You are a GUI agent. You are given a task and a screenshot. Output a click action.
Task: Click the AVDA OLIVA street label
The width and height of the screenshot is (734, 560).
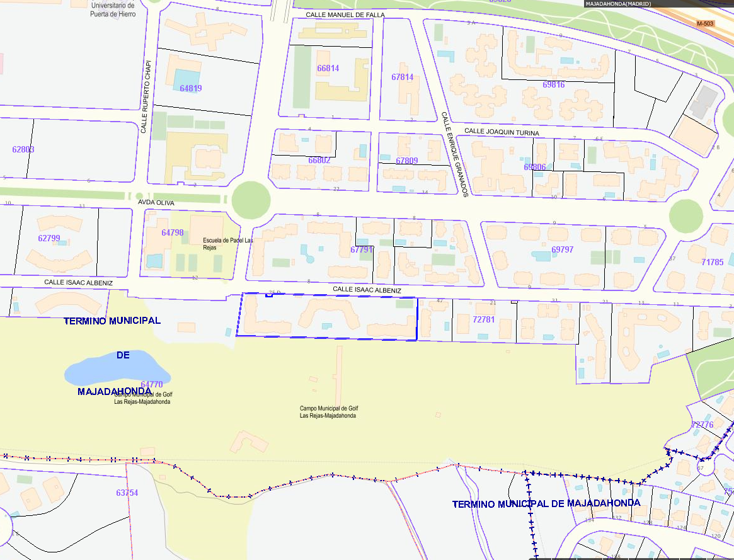click(x=156, y=203)
